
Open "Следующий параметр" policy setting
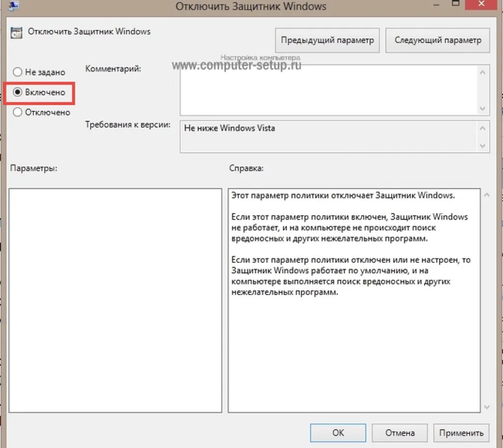(x=438, y=40)
